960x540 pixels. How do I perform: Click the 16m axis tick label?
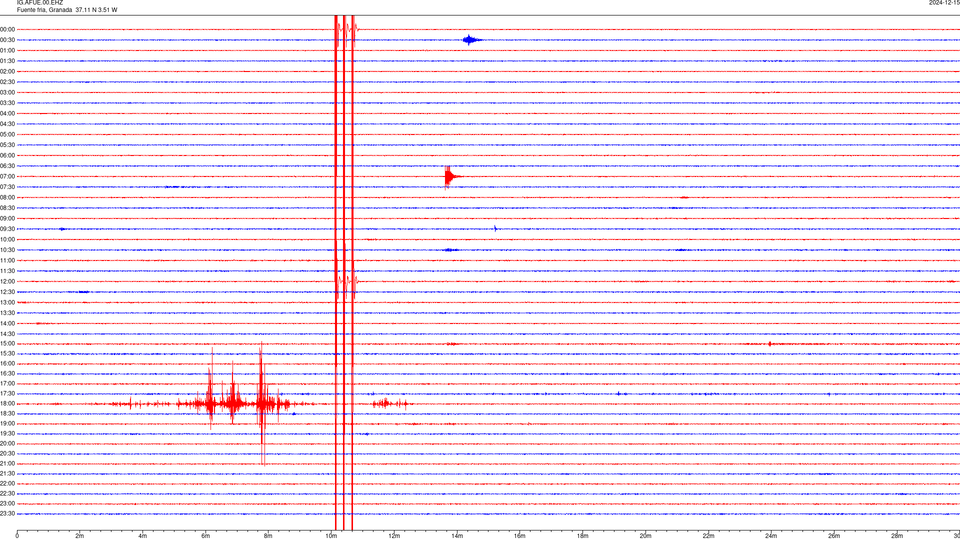[x=520, y=536]
